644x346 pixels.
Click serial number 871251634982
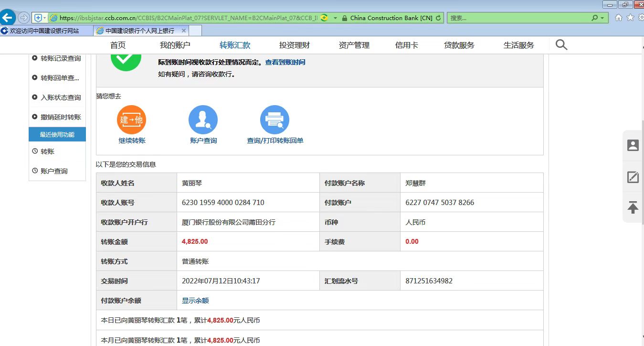(x=429, y=281)
